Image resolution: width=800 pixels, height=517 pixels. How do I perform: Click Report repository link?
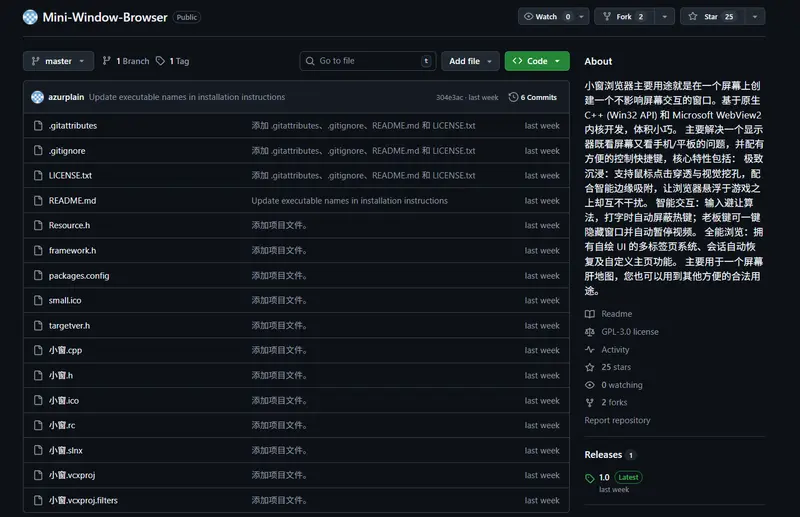pyautogui.click(x=617, y=420)
